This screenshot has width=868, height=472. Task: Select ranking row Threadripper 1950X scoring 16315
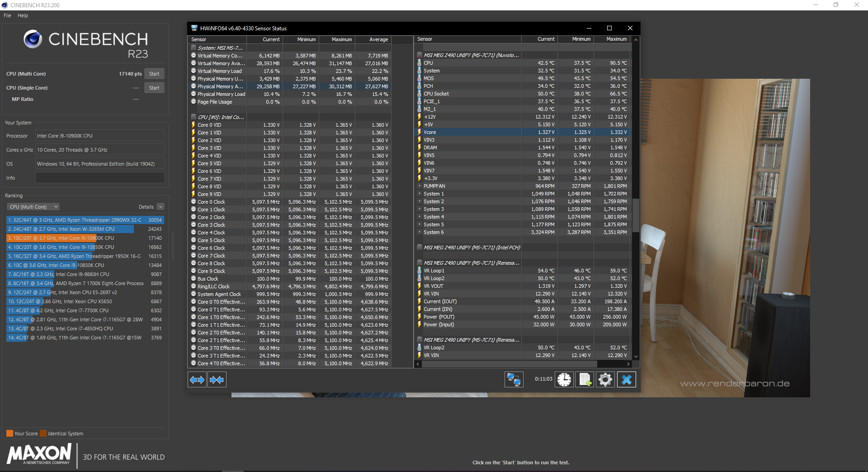point(85,256)
